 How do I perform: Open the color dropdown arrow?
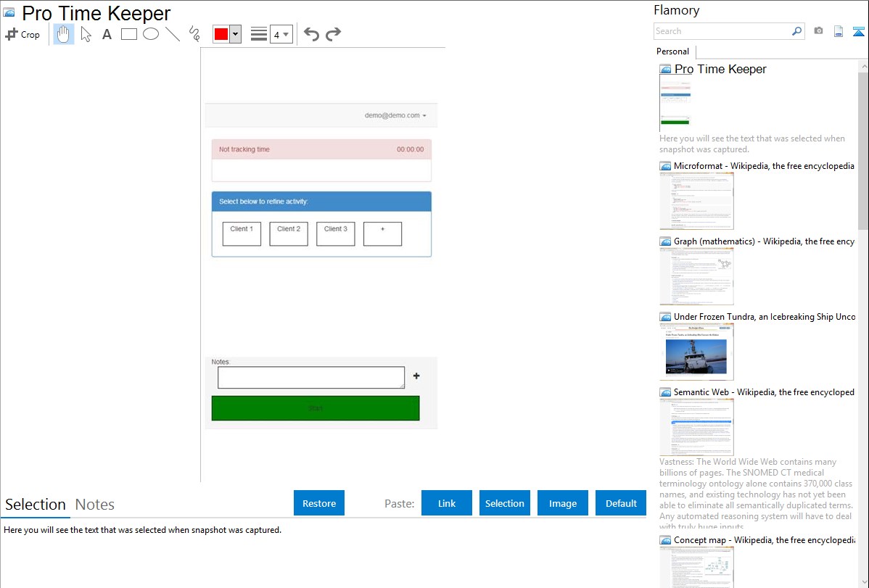tap(236, 34)
